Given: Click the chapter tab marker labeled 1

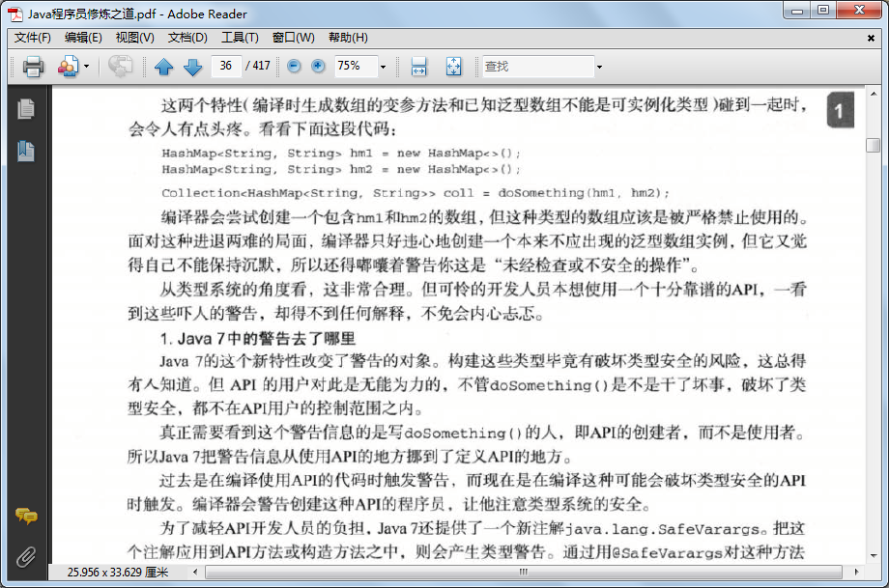Looking at the screenshot, I should [x=840, y=110].
